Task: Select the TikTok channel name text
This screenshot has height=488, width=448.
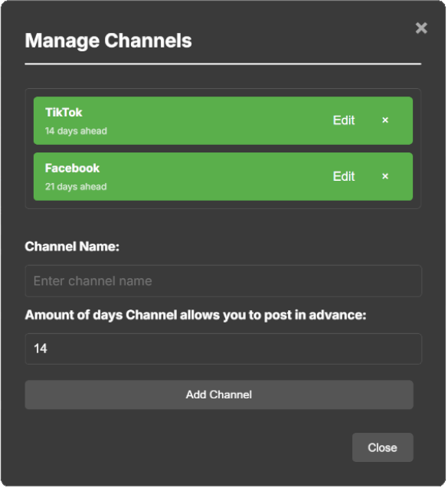Action: (x=64, y=113)
